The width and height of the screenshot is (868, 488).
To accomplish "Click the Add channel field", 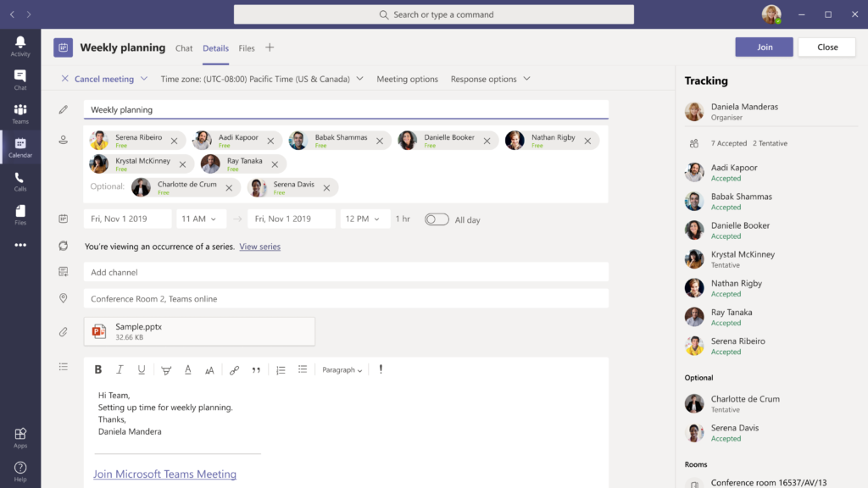I will pos(346,272).
